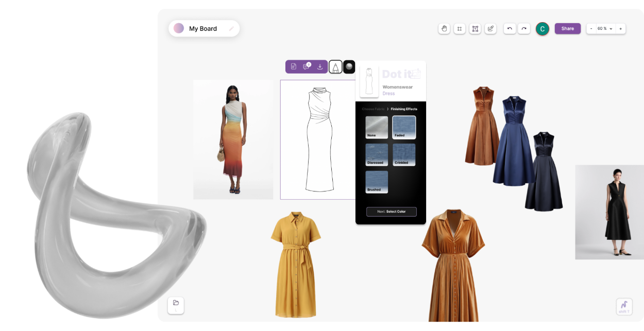Open comments in the purple toolbar
Viewport: 644px width, 331px height.
pyautogui.click(x=307, y=67)
